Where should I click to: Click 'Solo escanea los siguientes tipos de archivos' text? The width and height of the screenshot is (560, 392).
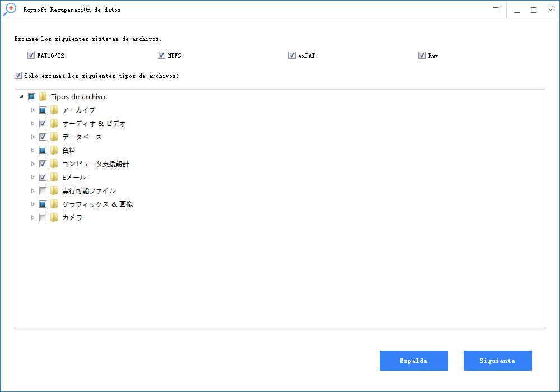101,76
